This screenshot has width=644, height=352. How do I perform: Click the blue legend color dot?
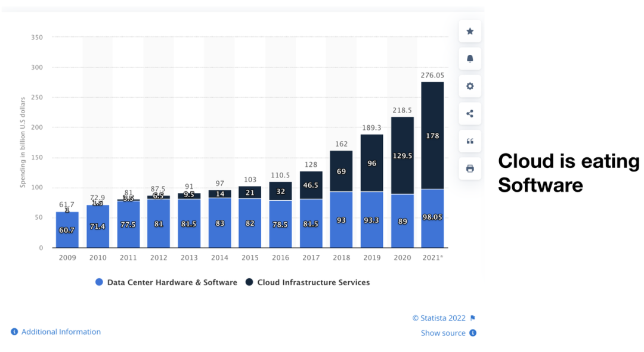tap(100, 282)
